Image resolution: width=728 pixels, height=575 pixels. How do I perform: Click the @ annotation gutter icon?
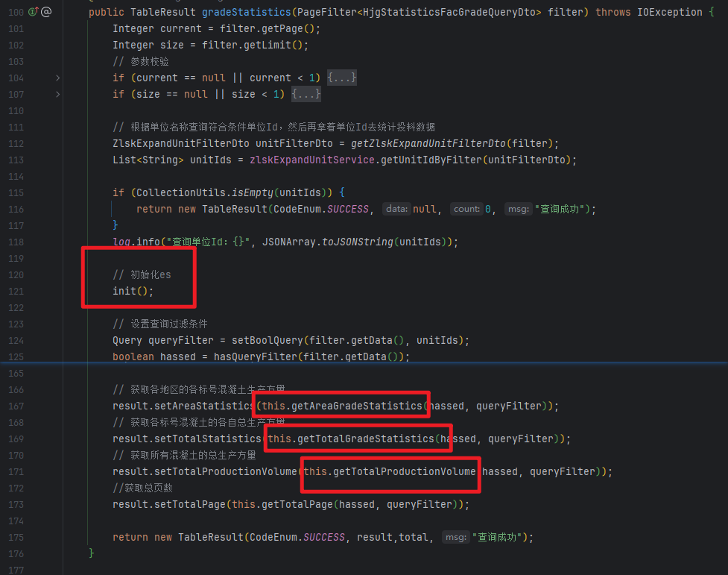point(46,12)
